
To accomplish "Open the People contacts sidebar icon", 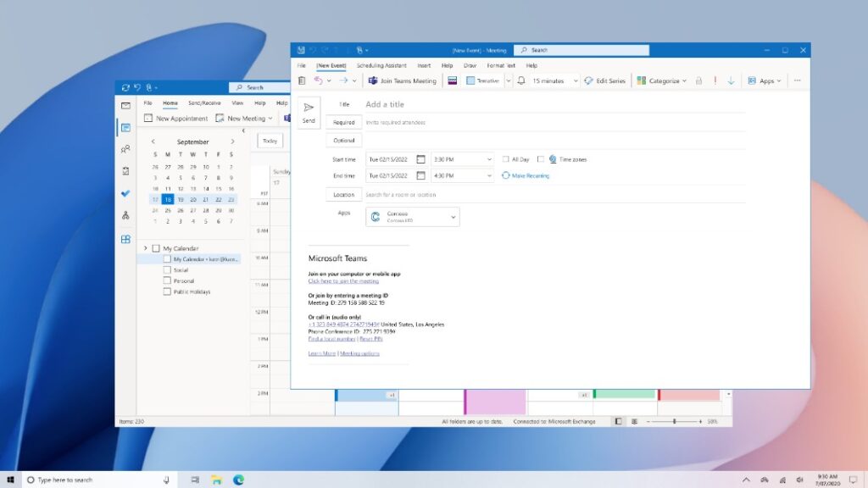I will tap(125, 149).
